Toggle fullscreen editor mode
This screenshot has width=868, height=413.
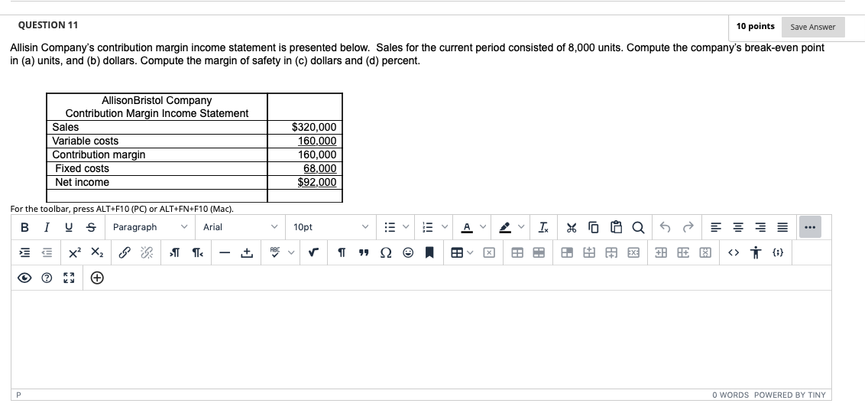tap(70, 278)
